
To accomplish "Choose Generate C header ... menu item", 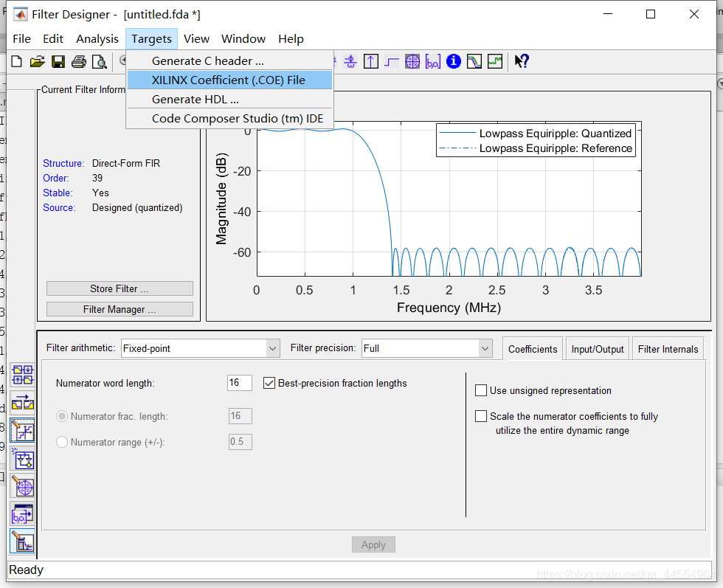I will point(229,61).
